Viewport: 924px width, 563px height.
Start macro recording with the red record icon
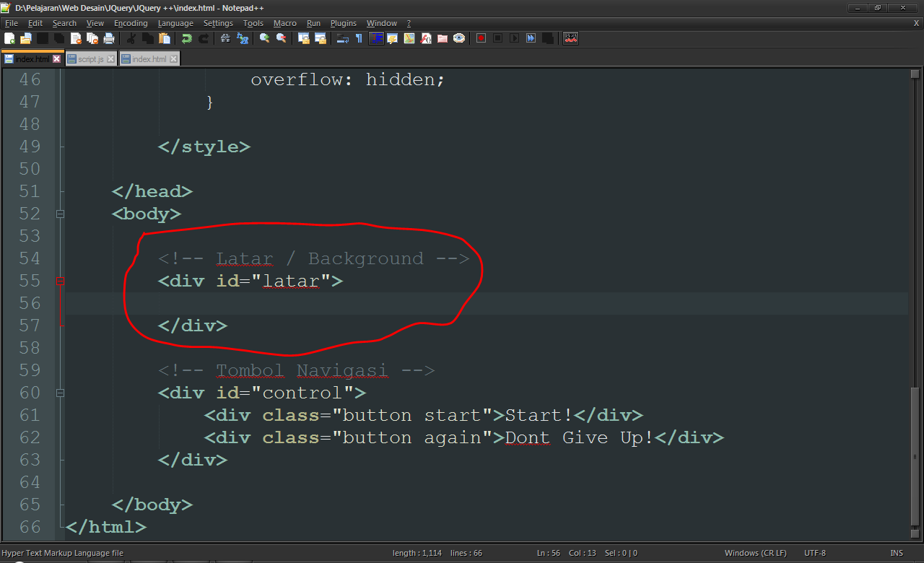tap(481, 38)
